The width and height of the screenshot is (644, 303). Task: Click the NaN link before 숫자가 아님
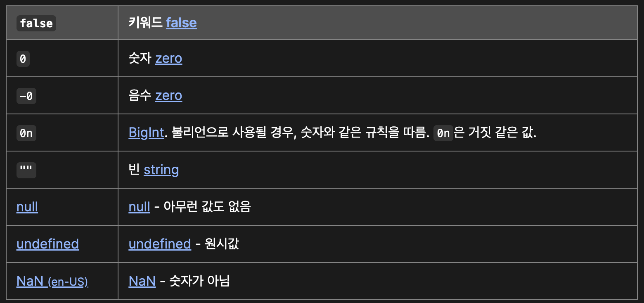(142, 281)
